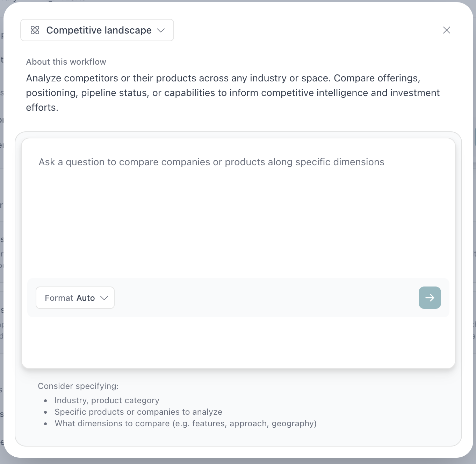Open the Format Auto dropdown
The height and width of the screenshot is (464, 476).
[75, 298]
